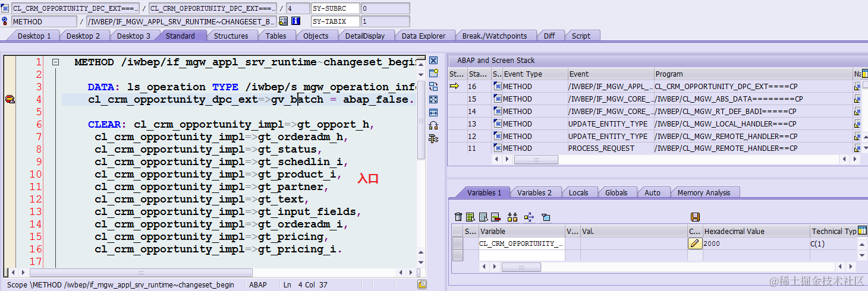The width and height of the screenshot is (868, 291).
Task: Select the row selector for the CL_CRM_OPPORTUNITY variable
Action: coord(457,243)
